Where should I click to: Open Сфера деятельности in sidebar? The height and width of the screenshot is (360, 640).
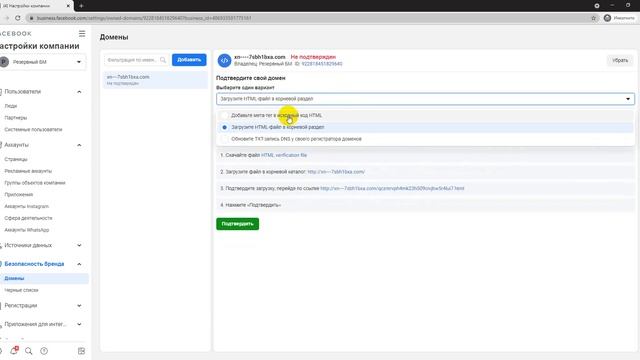click(x=29, y=218)
